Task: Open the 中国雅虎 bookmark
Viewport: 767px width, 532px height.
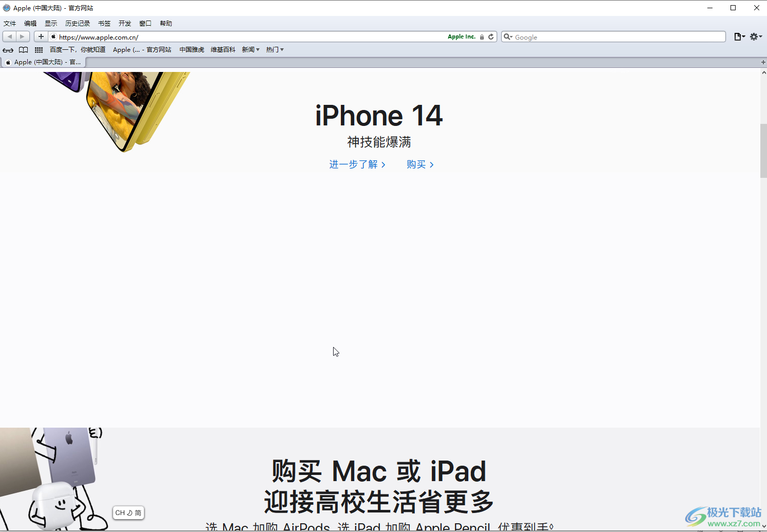Action: (x=192, y=50)
